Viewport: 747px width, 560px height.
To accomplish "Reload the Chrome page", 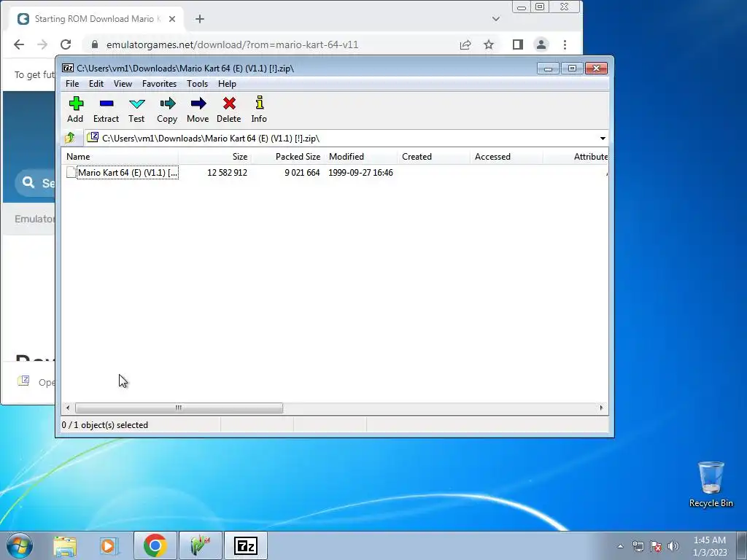I will point(66,44).
